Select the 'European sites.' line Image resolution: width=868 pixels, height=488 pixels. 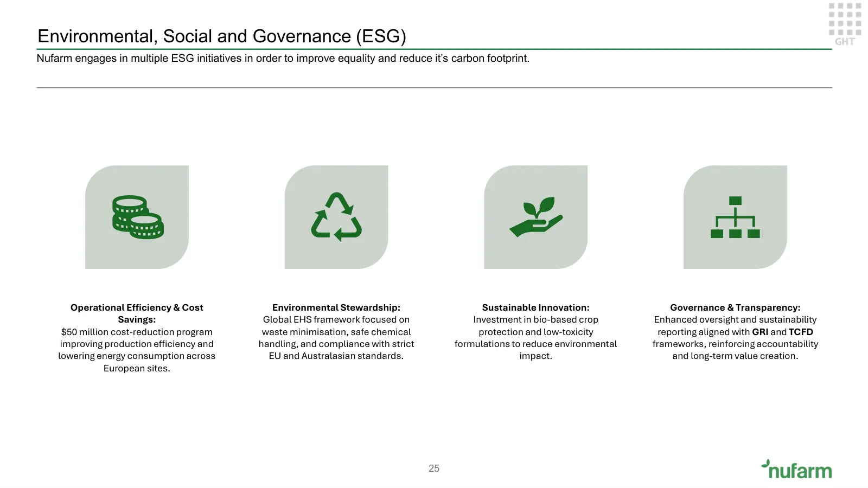pyautogui.click(x=137, y=369)
